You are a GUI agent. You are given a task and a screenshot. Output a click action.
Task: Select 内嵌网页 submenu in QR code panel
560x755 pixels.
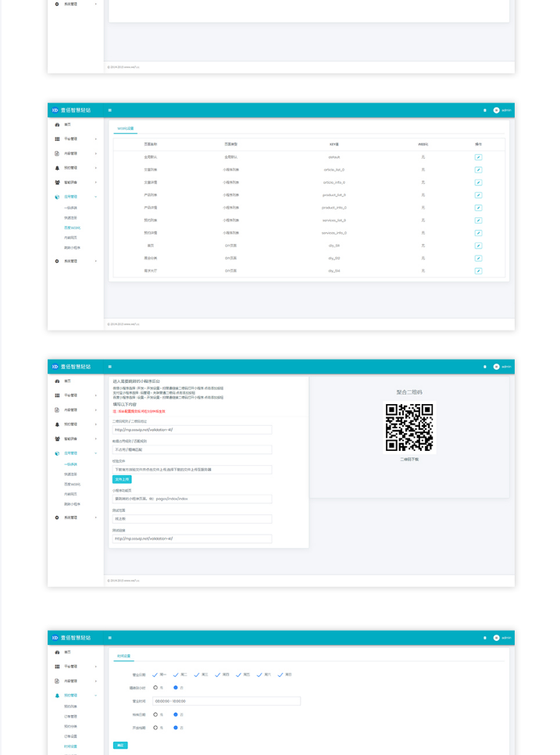pos(71,494)
